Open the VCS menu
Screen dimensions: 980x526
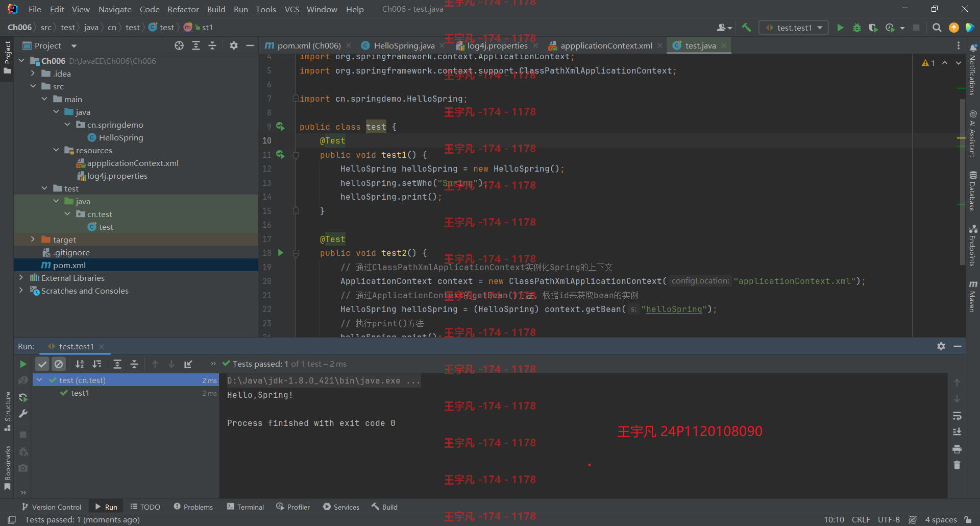[x=292, y=9]
